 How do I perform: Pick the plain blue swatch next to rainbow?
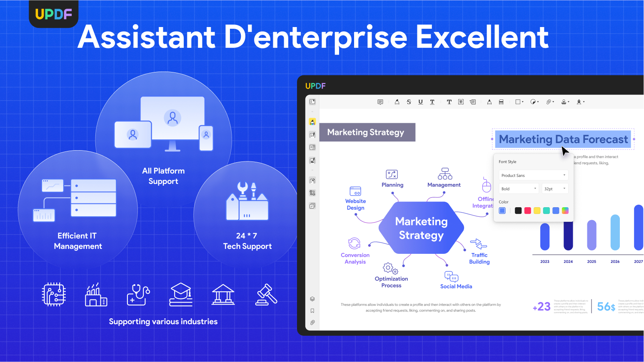556,211
